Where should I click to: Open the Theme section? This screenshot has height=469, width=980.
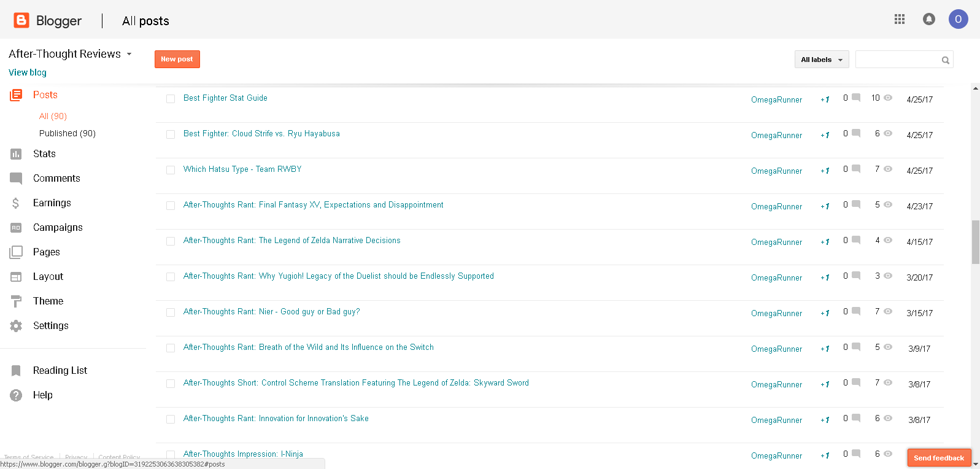click(48, 301)
